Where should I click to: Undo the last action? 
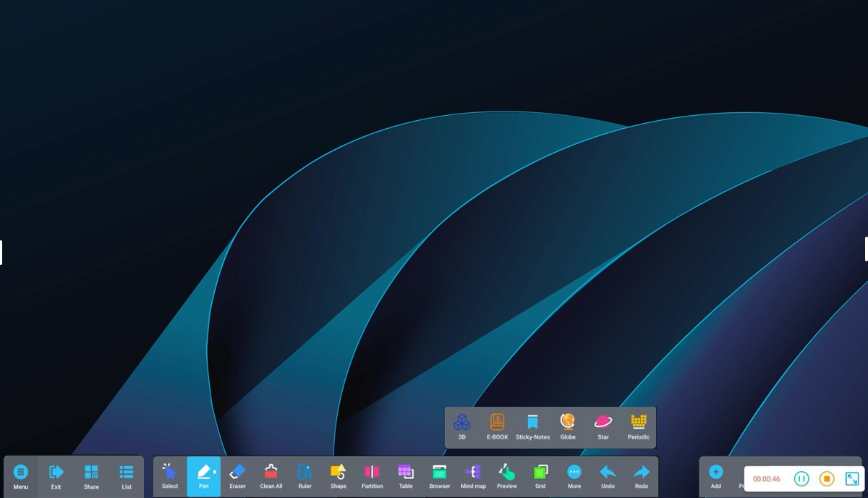click(x=608, y=476)
